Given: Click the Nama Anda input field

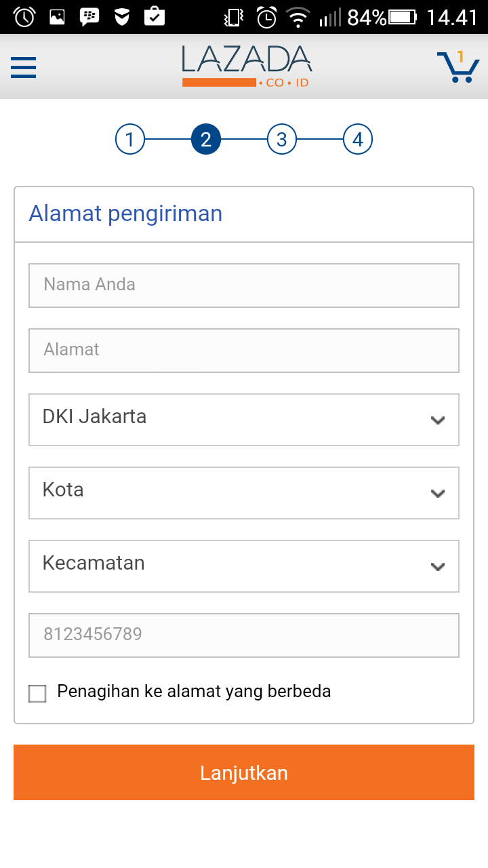Looking at the screenshot, I should (244, 285).
